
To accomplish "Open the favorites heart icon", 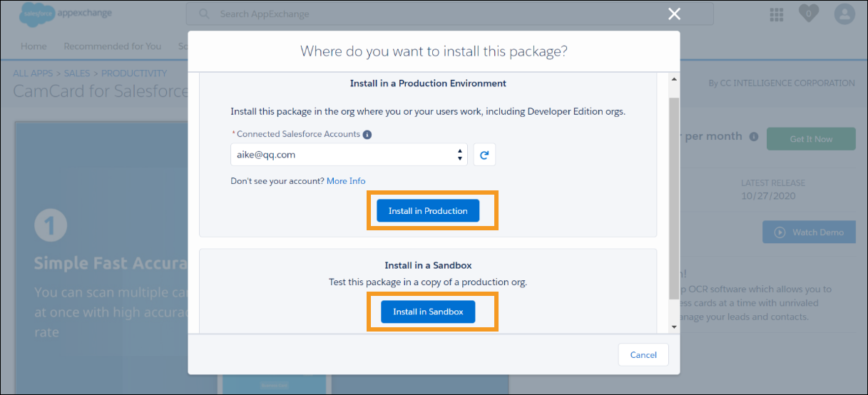I will coord(808,14).
